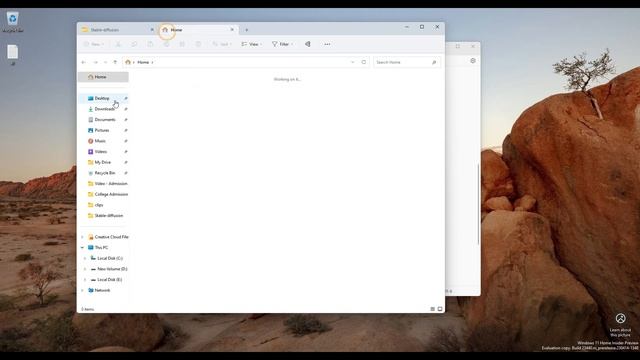This screenshot has height=360, width=640.
Task: Switch to large thumbnails view in status bar
Action: (x=440, y=309)
